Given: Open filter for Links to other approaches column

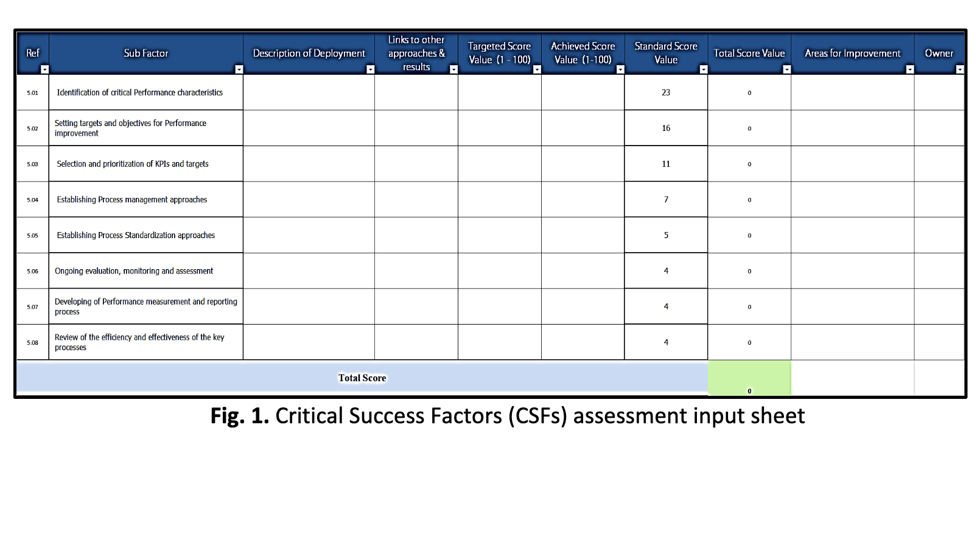Looking at the screenshot, I should [x=453, y=69].
